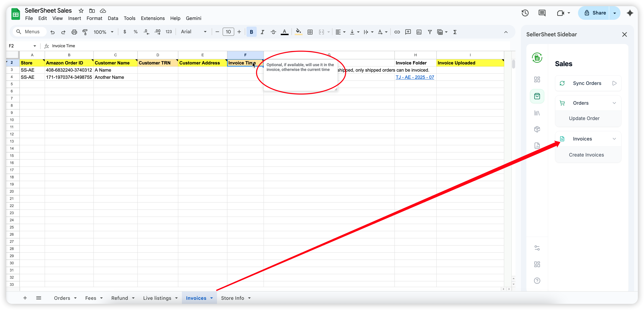The width and height of the screenshot is (644, 310).
Task: Click the help question mark icon in sidebar
Action: 537,281
